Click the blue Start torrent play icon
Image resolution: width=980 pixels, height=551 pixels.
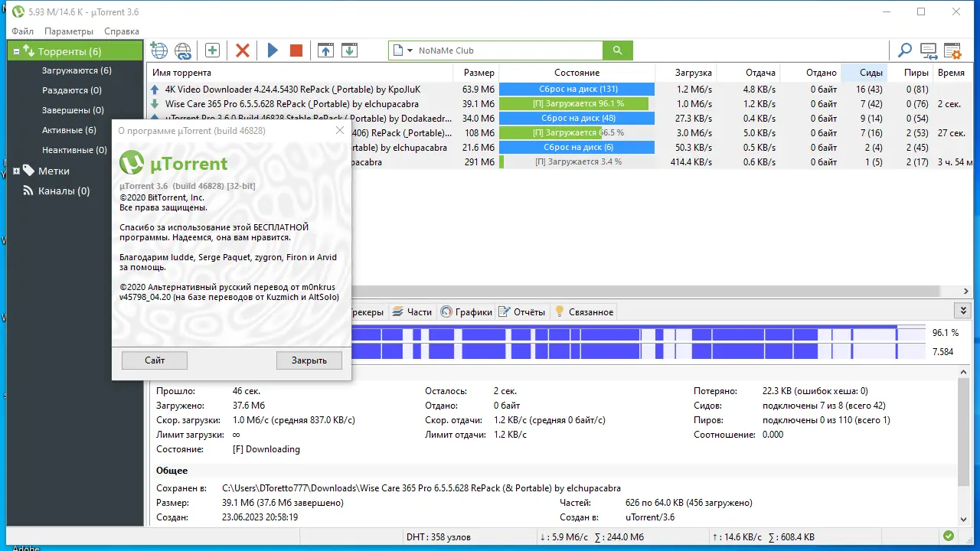[x=273, y=51]
